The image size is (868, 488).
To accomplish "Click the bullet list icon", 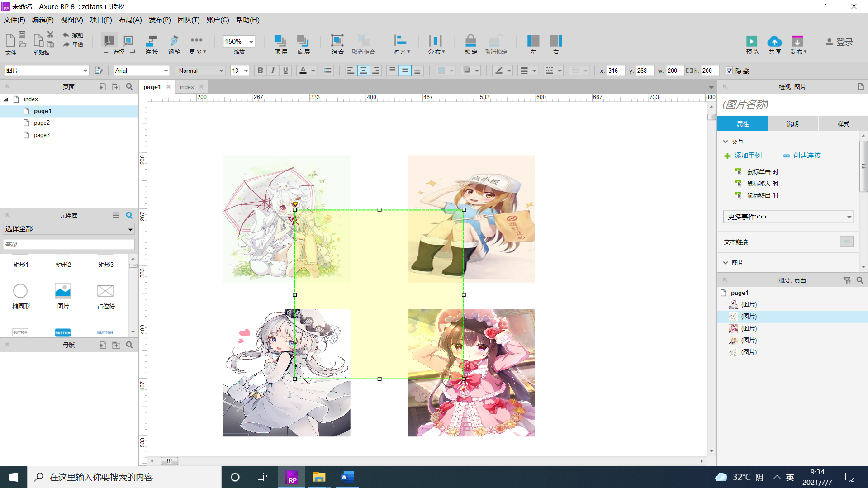I will (x=327, y=71).
